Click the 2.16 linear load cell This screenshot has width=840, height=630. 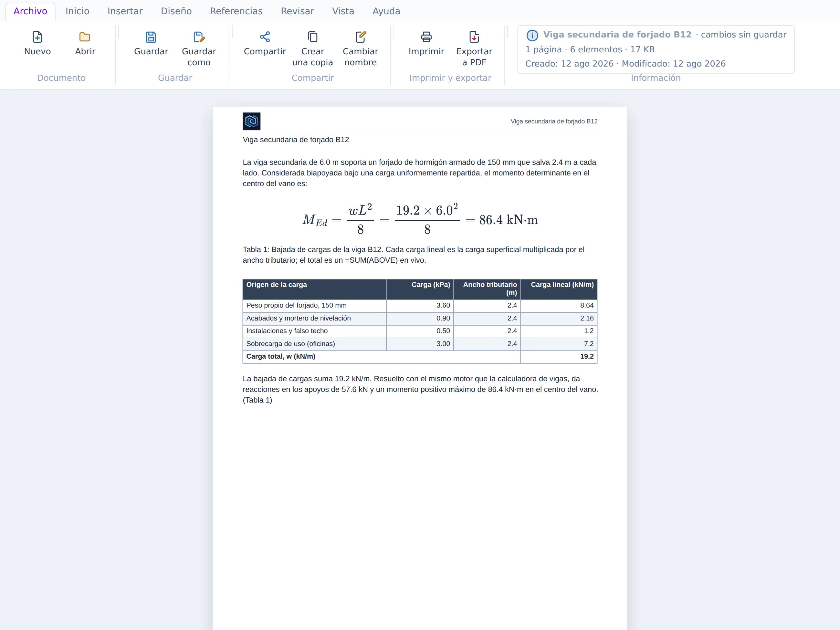[x=559, y=319]
